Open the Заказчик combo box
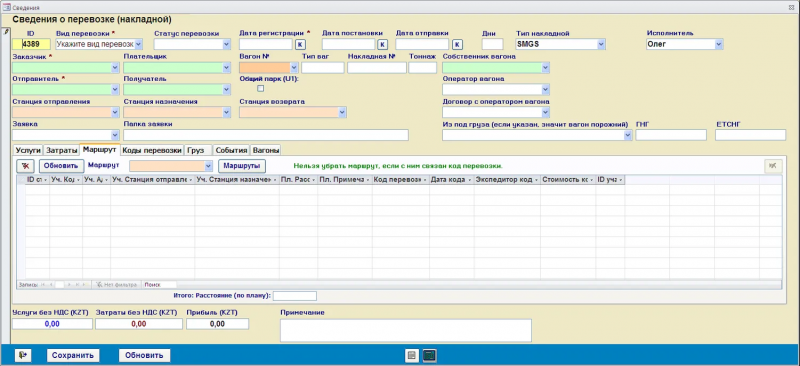Image resolution: width=800 pixels, height=366 pixels. pyautogui.click(x=115, y=67)
